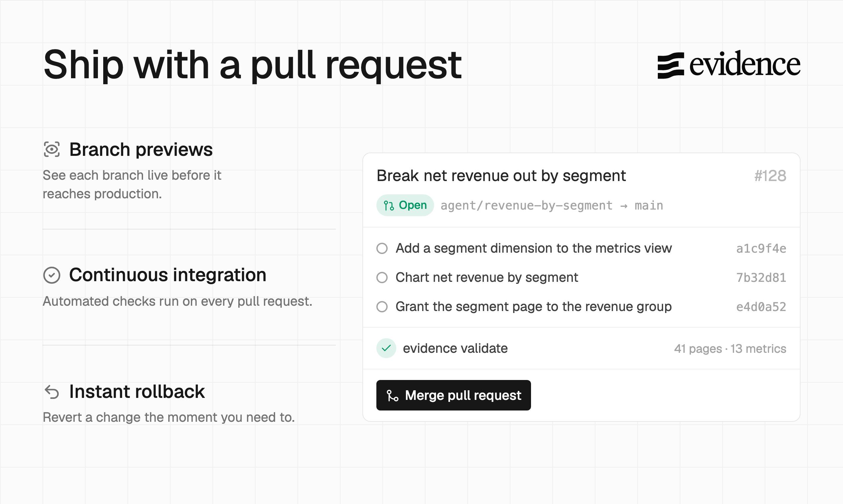Click the arrow between branch name and main
Screen dimensions: 843x504
(x=623, y=206)
